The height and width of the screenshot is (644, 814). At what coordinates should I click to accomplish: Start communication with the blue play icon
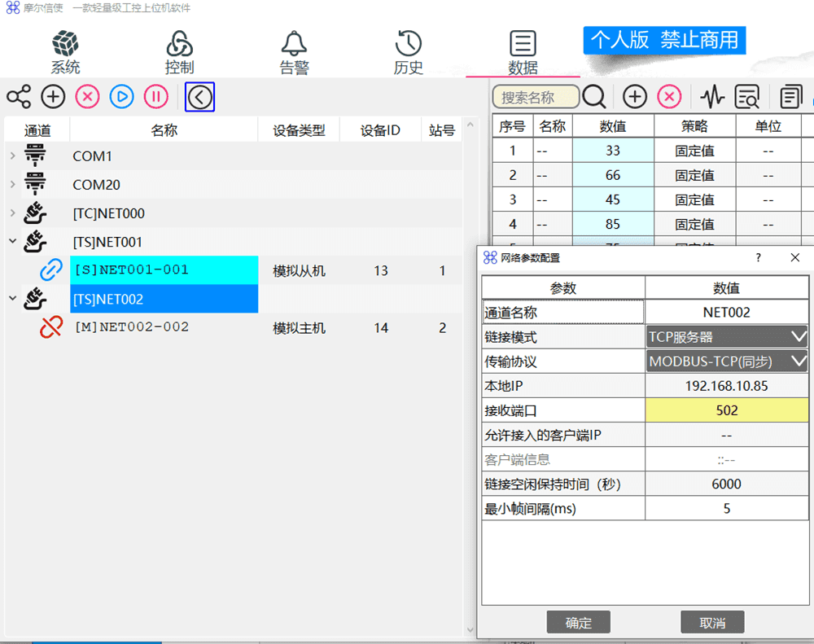coord(121,97)
